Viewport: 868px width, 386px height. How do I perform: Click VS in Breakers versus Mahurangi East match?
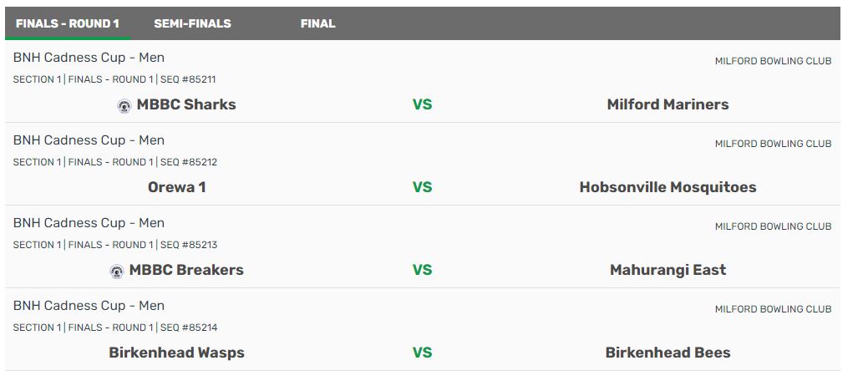[x=422, y=270]
